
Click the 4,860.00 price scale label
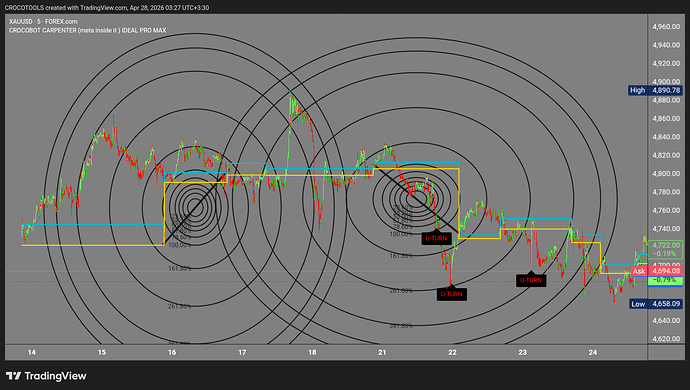click(x=666, y=118)
